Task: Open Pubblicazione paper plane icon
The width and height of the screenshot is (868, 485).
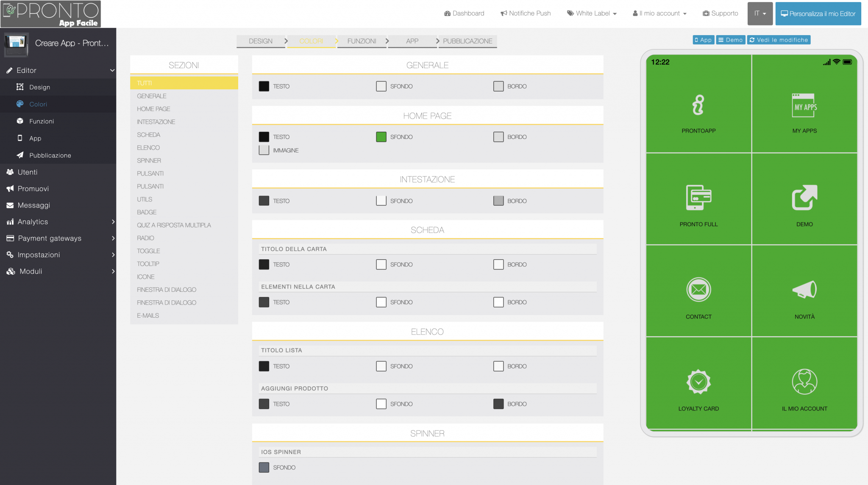Action: coord(20,155)
